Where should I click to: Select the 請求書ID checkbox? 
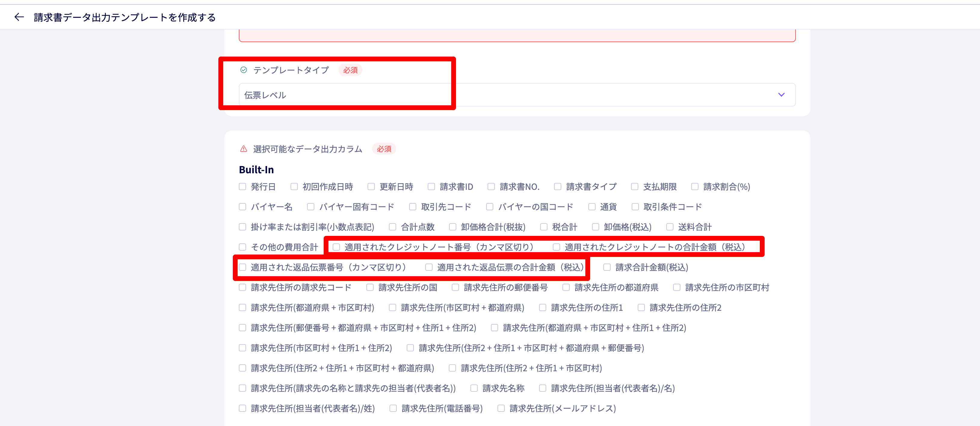[x=431, y=187]
